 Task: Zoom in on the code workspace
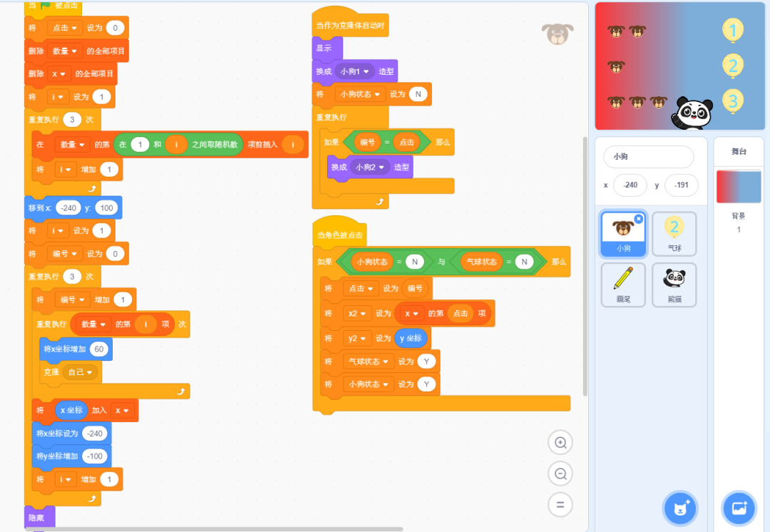pyautogui.click(x=560, y=442)
